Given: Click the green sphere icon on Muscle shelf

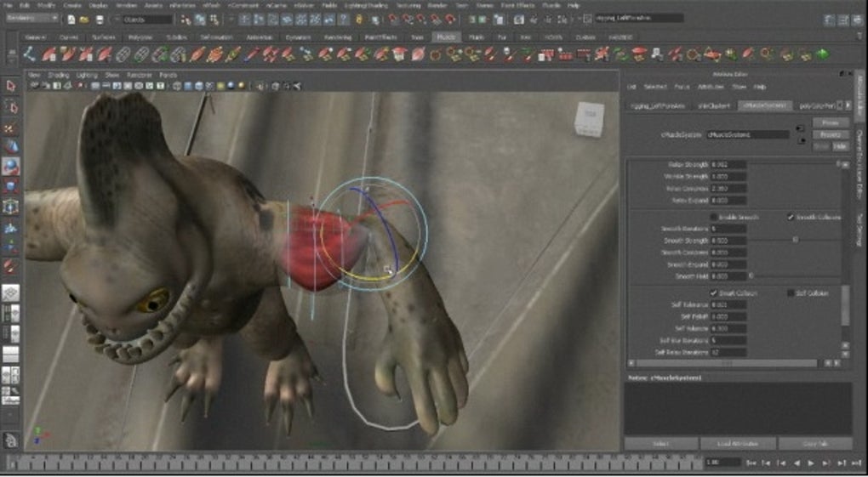Looking at the screenshot, I should tap(823, 54).
